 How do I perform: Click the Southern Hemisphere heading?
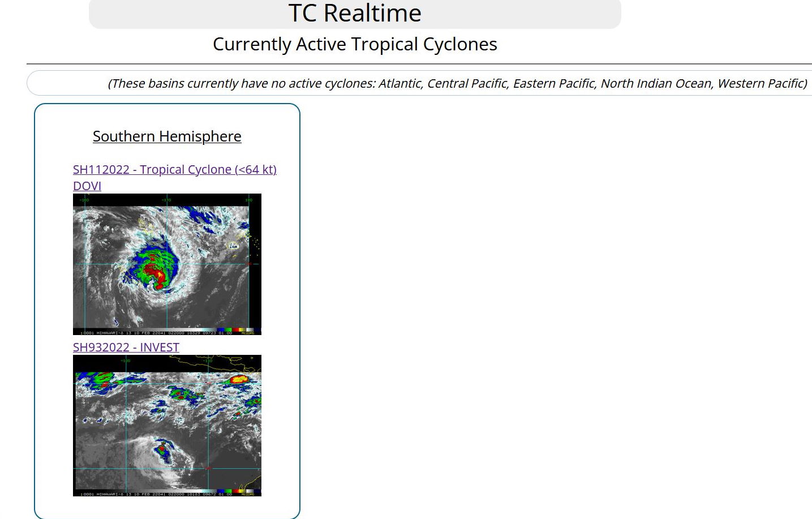tap(167, 136)
